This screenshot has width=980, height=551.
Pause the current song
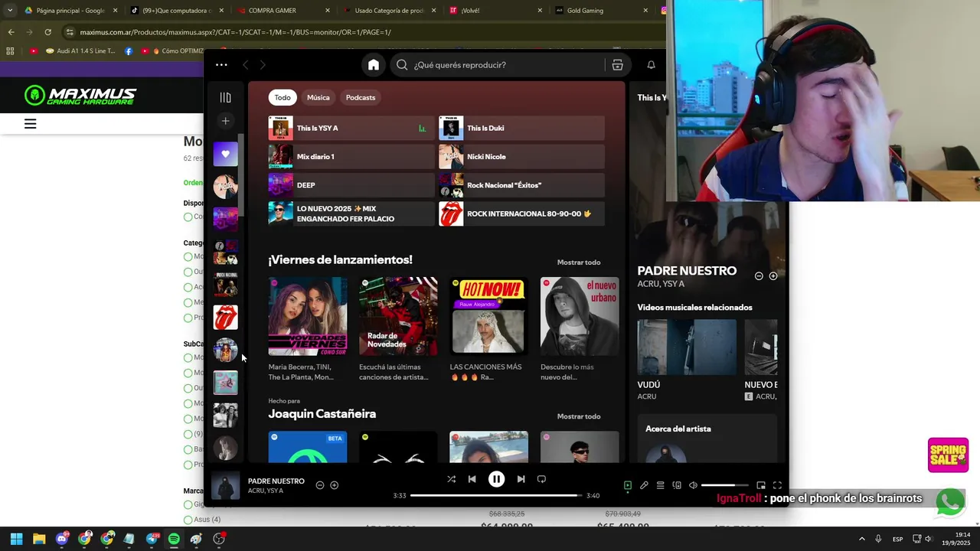496,479
